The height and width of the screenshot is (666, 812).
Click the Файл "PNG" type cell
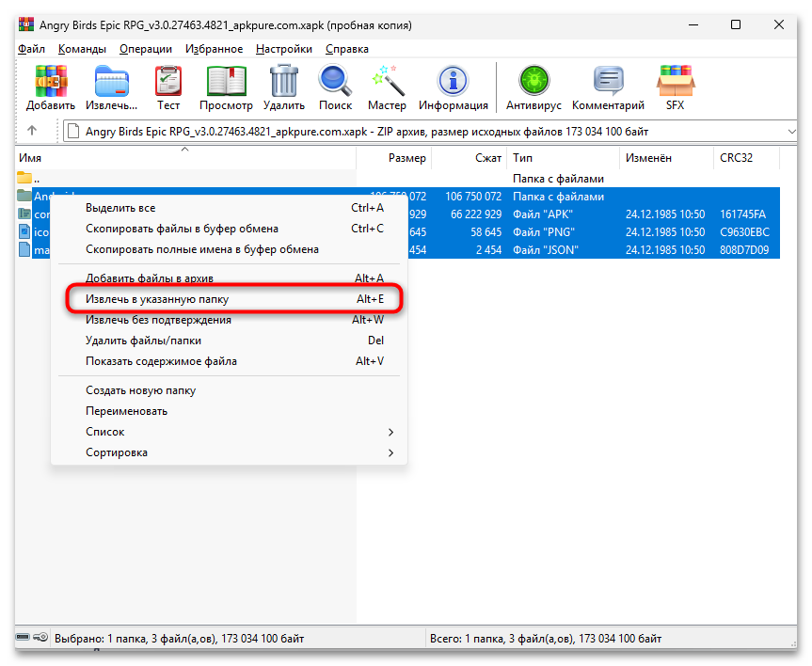pos(544,232)
